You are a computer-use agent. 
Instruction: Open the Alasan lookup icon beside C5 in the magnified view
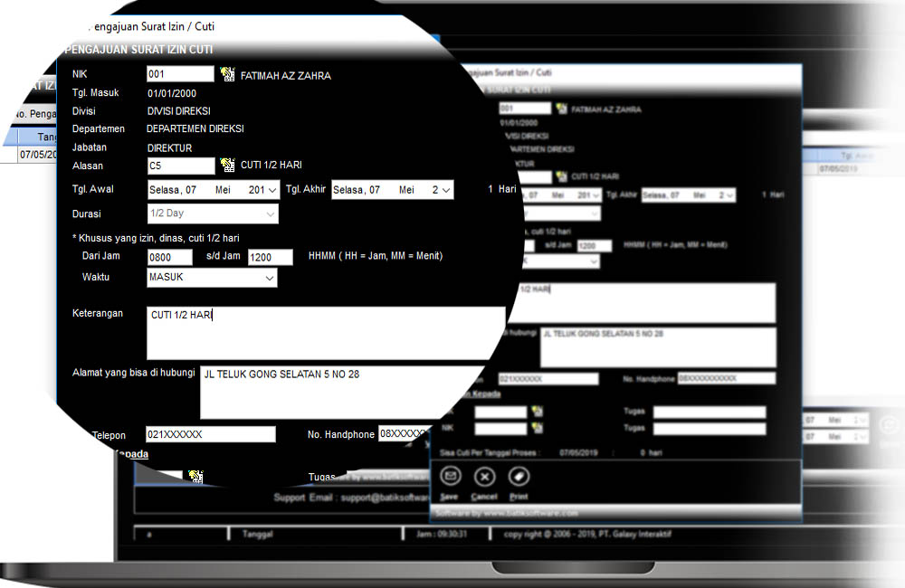(x=227, y=166)
